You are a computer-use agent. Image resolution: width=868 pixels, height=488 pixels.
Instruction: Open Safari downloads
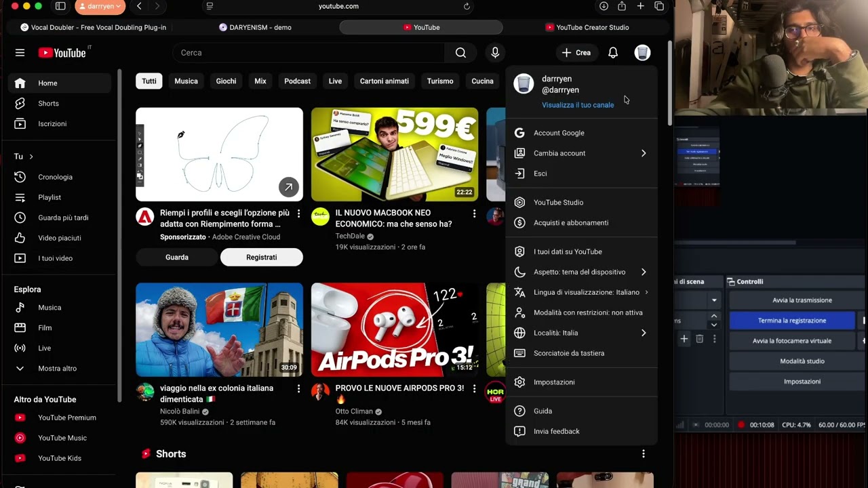[604, 6]
